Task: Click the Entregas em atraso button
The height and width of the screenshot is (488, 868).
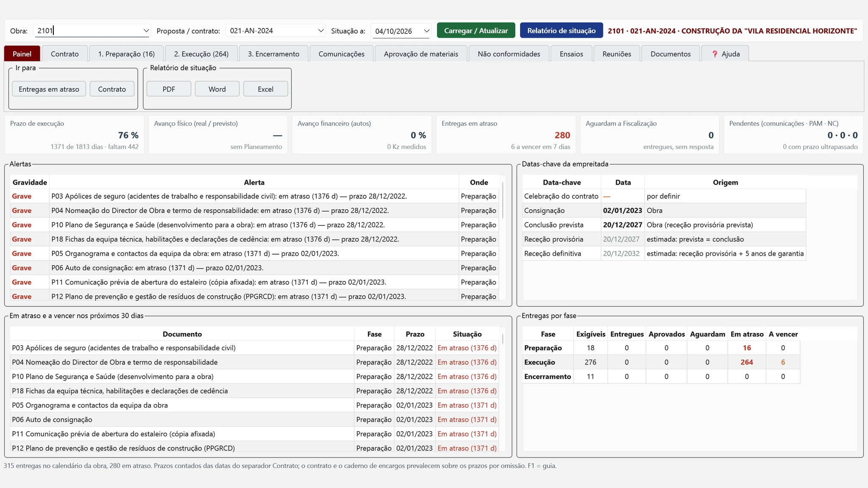Action: [49, 89]
